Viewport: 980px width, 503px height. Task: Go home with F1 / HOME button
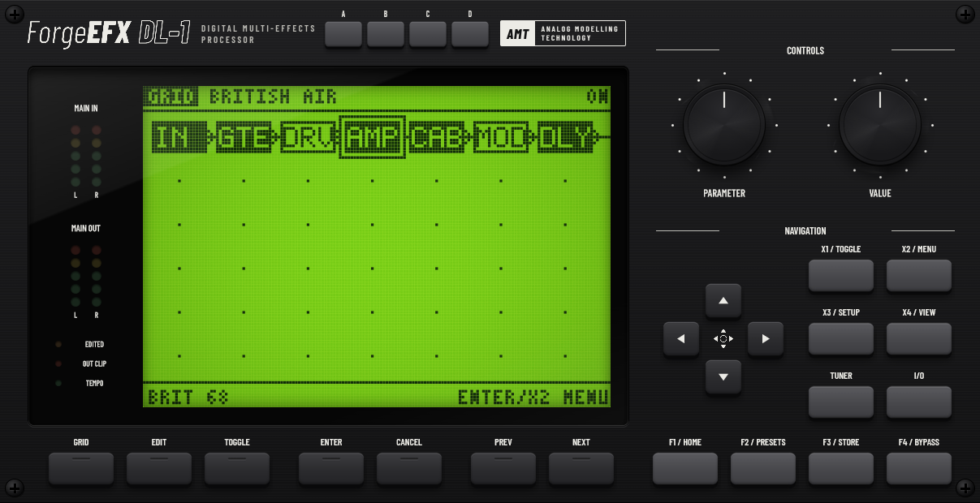coord(685,468)
